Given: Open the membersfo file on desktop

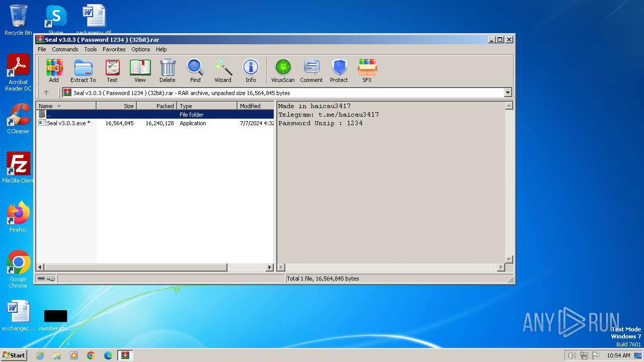Looking at the screenshot, I should coord(55,320).
